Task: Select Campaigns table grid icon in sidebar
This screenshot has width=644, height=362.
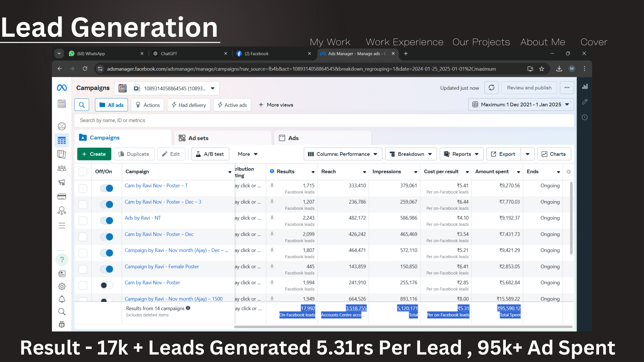Action: [62, 140]
